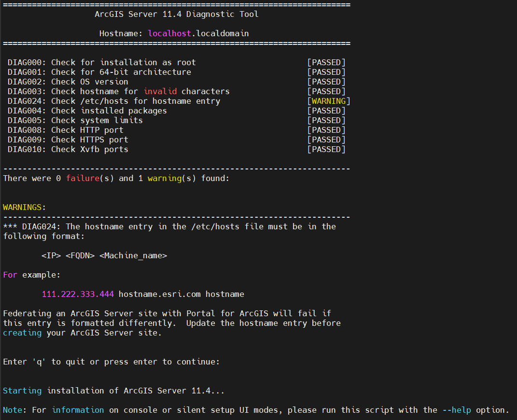Click the '<IP> <FQDN> <Machine_name>' format line
The width and height of the screenshot is (517, 420).
pyautogui.click(x=104, y=256)
